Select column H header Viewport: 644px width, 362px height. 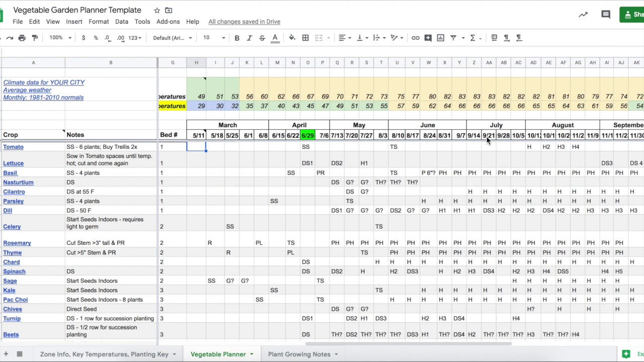tap(196, 63)
